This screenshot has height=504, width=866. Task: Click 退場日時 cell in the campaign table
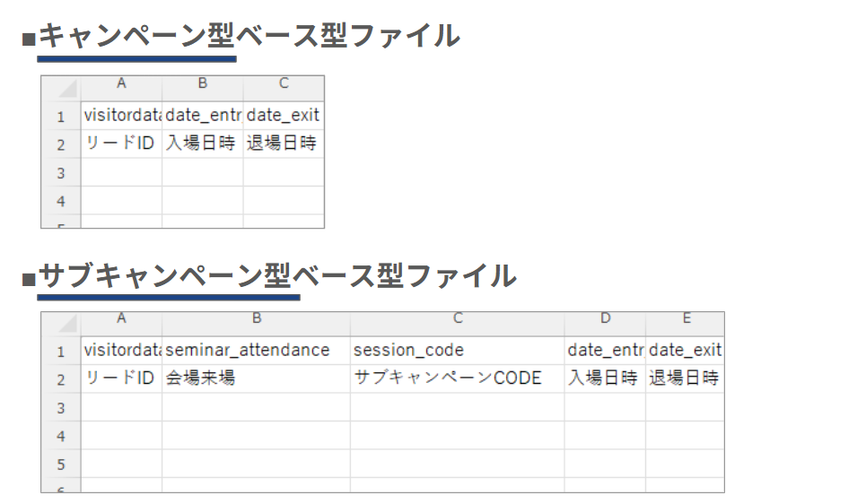pyautogui.click(x=284, y=143)
